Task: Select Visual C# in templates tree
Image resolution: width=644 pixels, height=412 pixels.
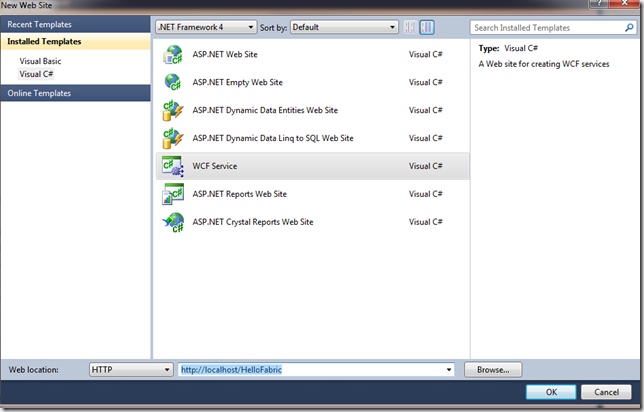Action: pos(36,74)
